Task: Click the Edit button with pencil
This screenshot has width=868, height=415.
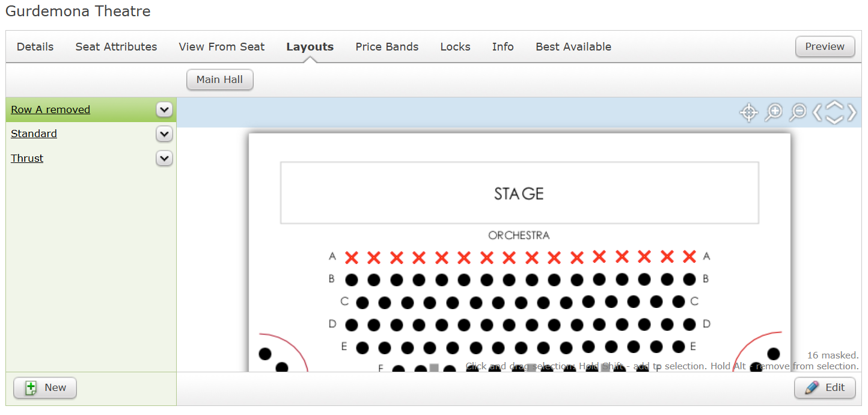Action: point(825,388)
